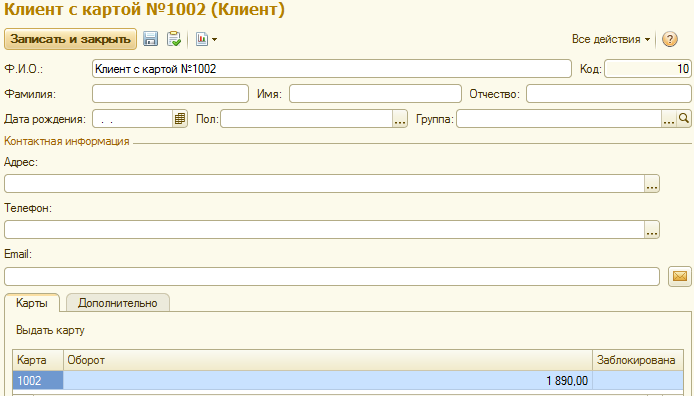Click the Фамилия input field

pos(170,94)
